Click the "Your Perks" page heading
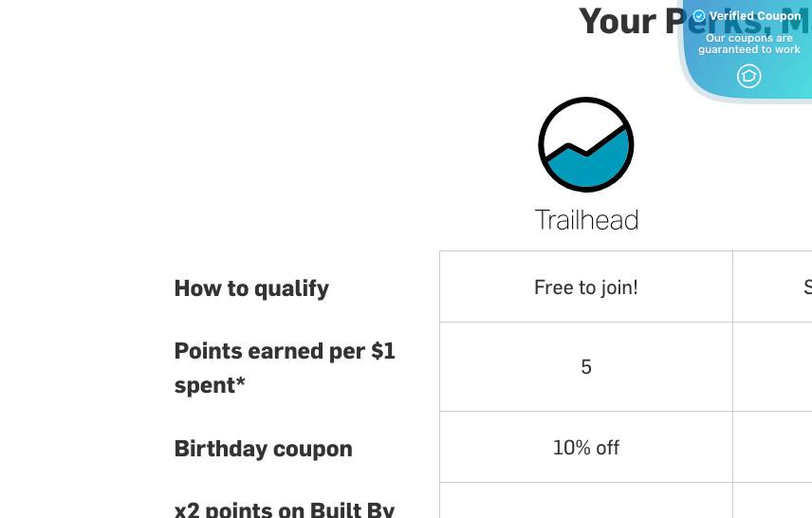Screen dimensions: 812x518 click(x=626, y=21)
